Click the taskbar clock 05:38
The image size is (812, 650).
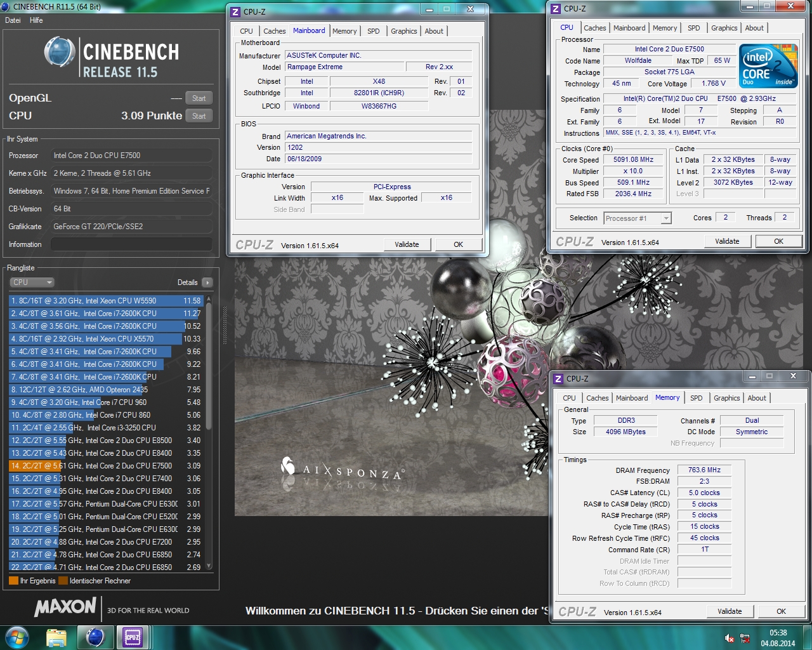[778, 633]
